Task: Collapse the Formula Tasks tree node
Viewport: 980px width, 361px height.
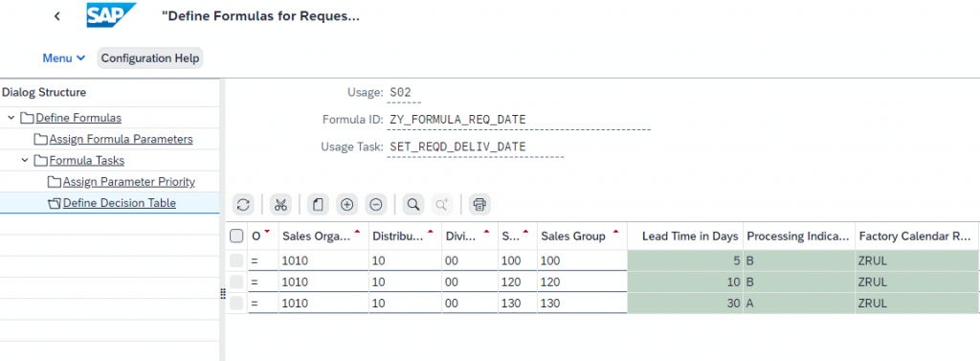Action: pos(24,160)
